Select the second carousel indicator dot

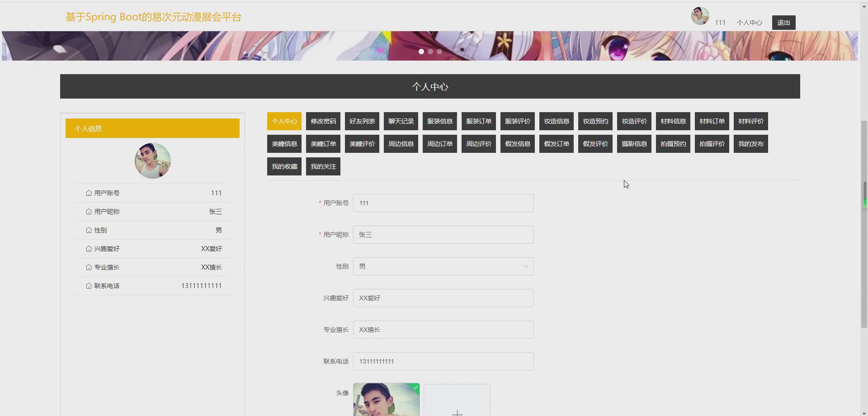430,52
